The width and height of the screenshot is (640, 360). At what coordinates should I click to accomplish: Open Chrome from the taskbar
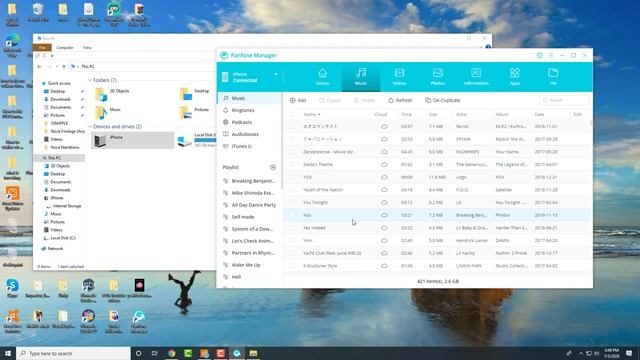(171, 353)
